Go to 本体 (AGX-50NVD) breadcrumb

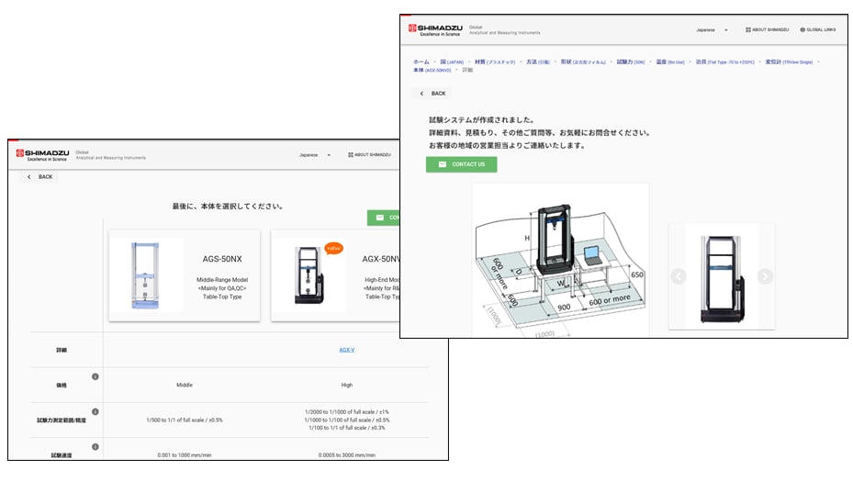point(432,70)
